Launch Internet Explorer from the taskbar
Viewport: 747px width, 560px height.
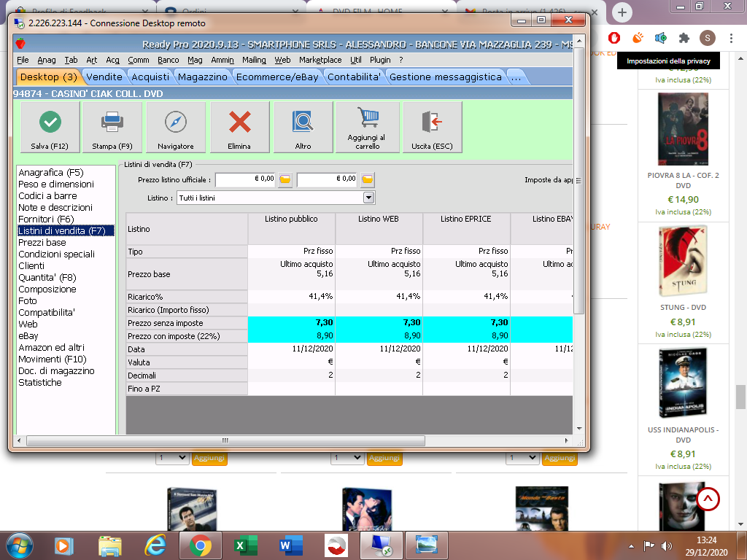[155, 545]
